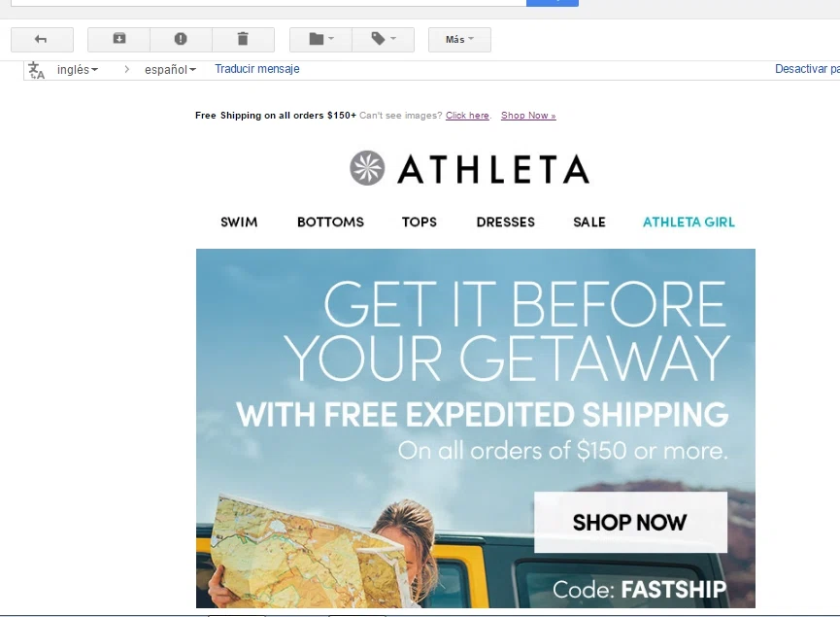The width and height of the screenshot is (840, 617).
Task: Click the back arrow button
Action: 42,40
